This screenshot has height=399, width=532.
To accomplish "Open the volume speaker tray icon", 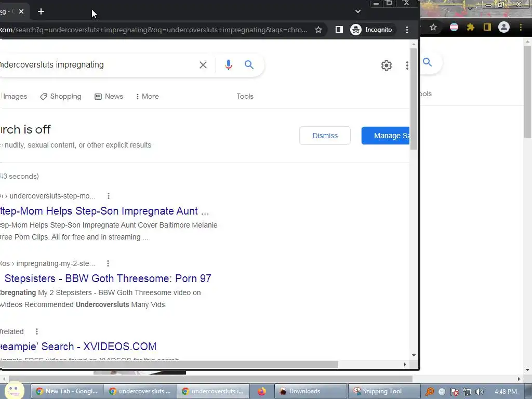I will coord(479,392).
